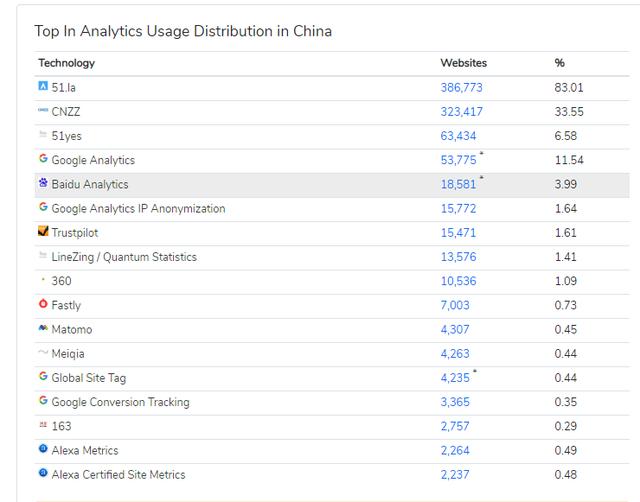Click Alexa Certified Site Metrics name
The width and height of the screenshot is (640, 502).
pyautogui.click(x=118, y=475)
